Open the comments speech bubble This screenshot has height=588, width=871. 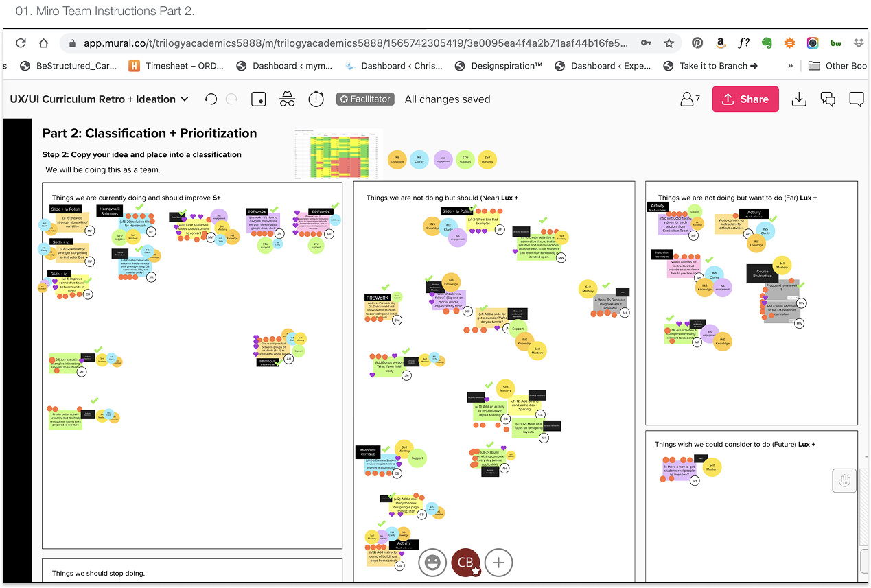(x=857, y=99)
